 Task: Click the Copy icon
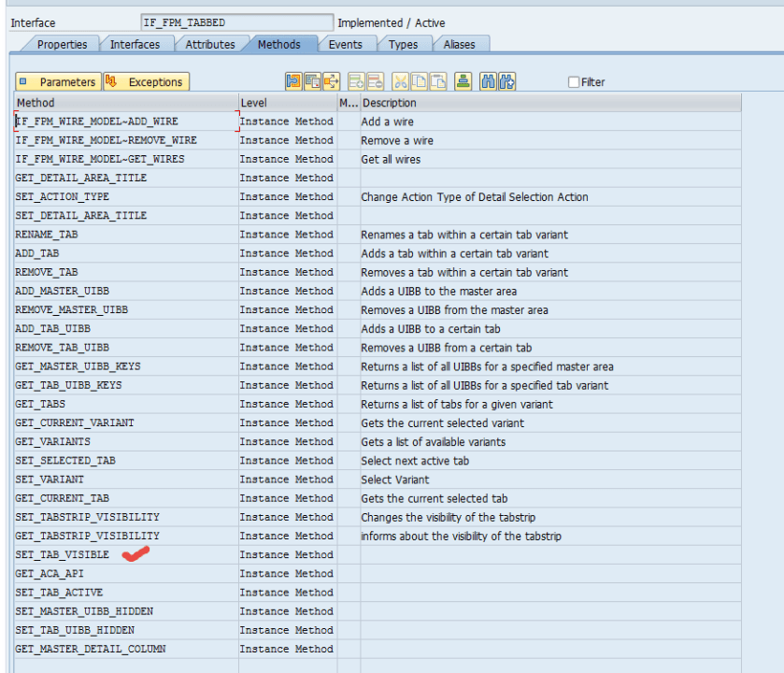420,81
